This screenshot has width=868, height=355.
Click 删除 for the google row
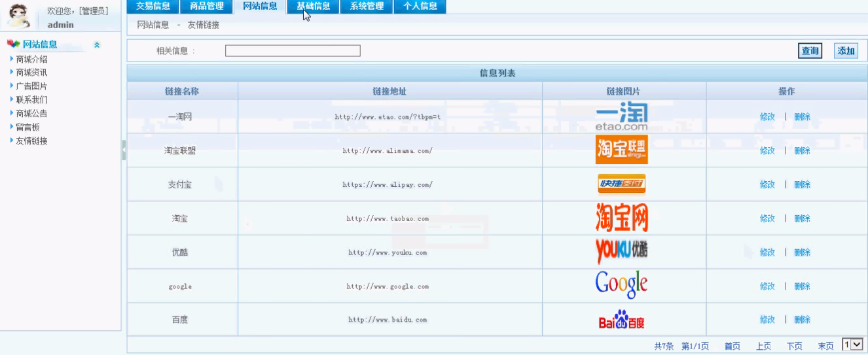(x=802, y=286)
